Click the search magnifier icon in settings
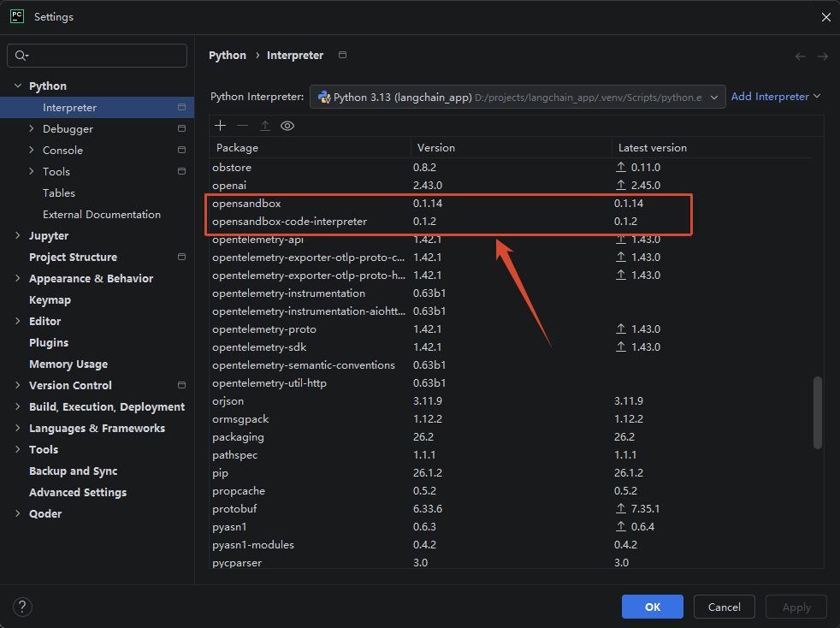The height and width of the screenshot is (628, 840). [21, 56]
